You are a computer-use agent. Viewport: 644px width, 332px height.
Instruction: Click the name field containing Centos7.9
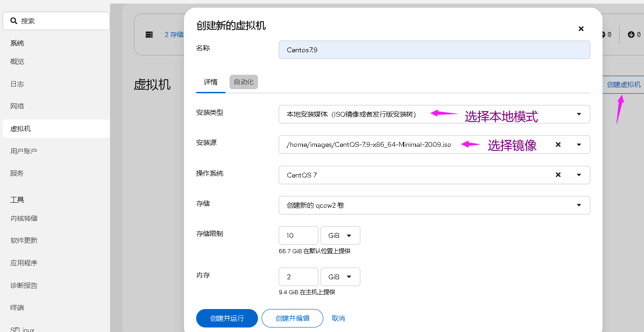point(434,50)
